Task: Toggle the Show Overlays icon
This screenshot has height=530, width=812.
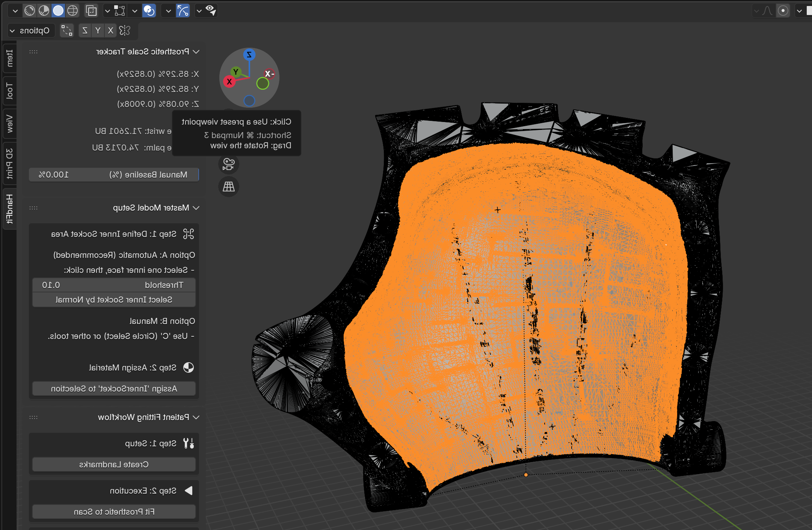Action: 149,11
